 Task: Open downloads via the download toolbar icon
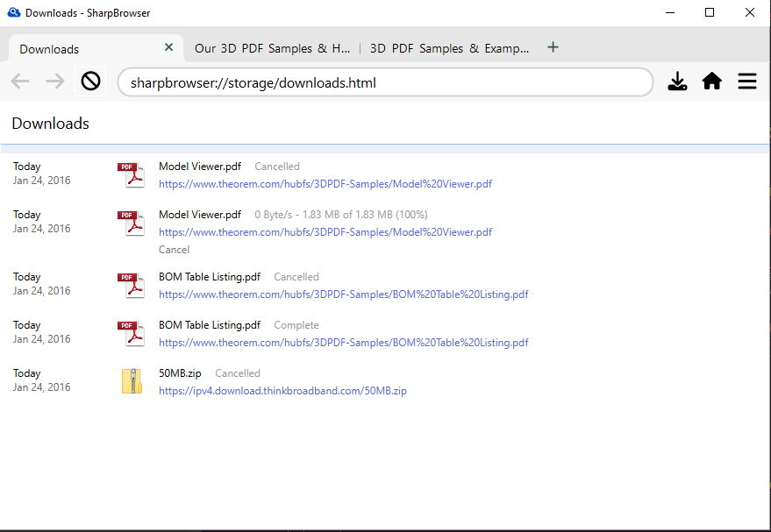pos(677,81)
